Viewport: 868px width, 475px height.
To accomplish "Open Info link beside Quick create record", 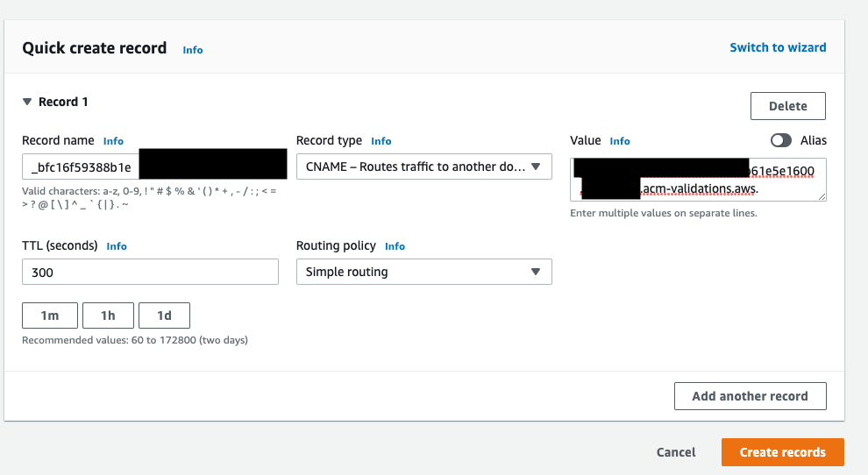I will point(193,50).
